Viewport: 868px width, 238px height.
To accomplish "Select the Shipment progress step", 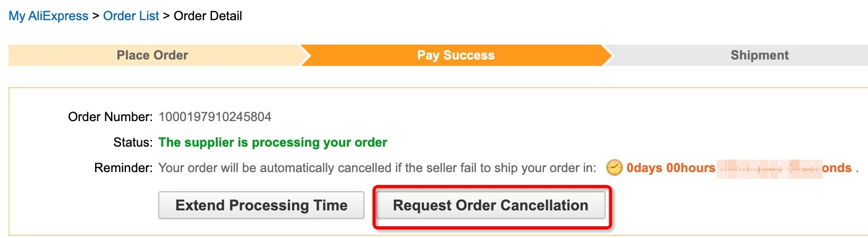I will [759, 55].
